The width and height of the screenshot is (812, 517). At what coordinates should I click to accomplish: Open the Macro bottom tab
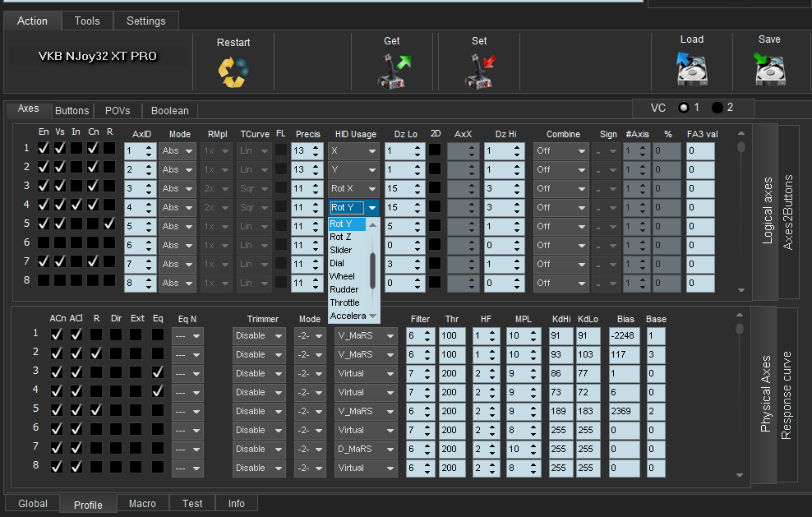point(142,504)
